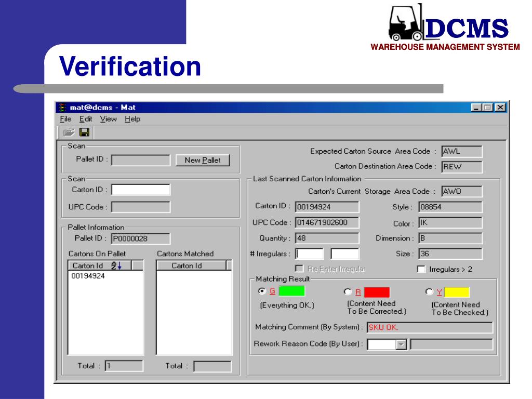
Task: Click the traffic light app icon in title bar
Action: click(x=62, y=108)
